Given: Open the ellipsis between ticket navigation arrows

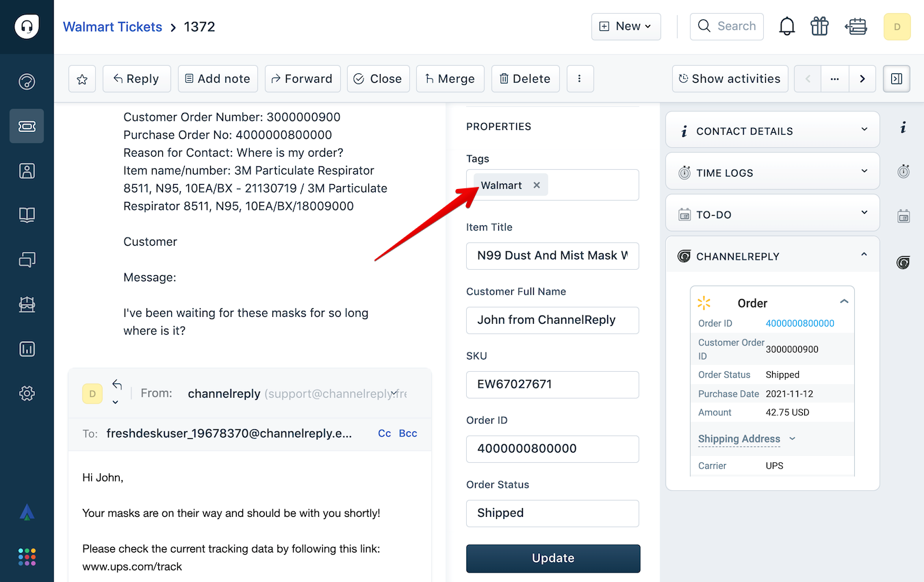Looking at the screenshot, I should [x=835, y=79].
